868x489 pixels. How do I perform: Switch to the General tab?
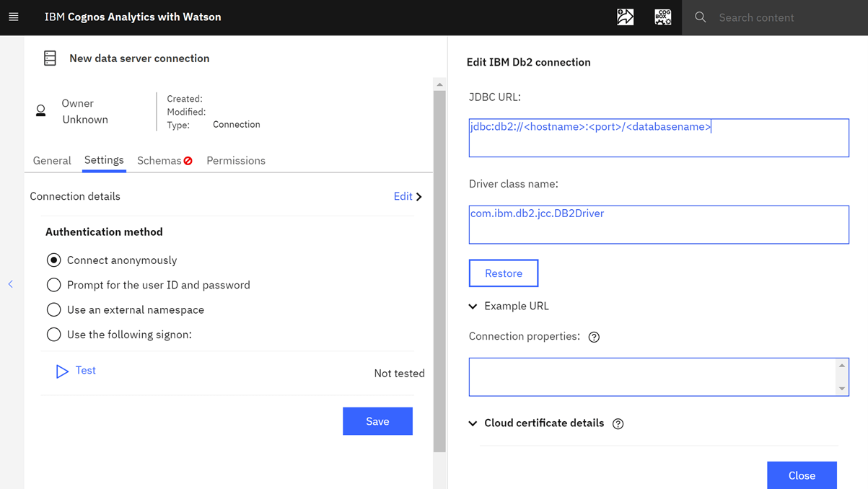[52, 161]
